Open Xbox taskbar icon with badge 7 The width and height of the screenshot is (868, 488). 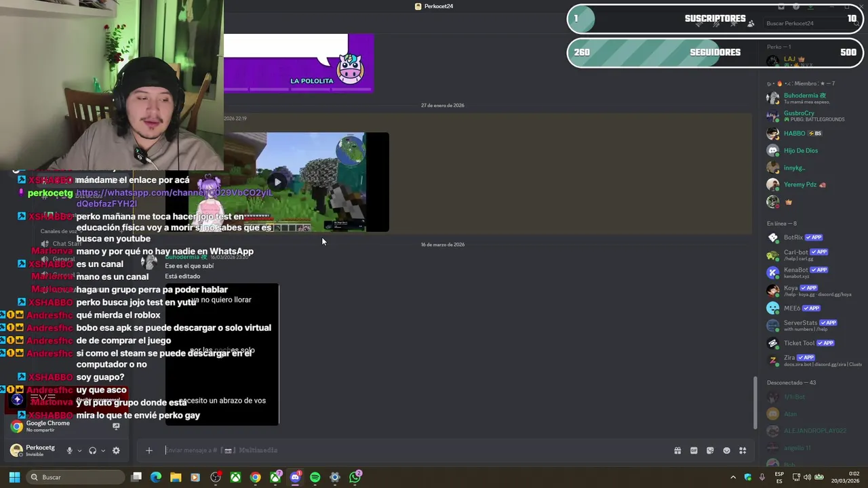coord(275,477)
